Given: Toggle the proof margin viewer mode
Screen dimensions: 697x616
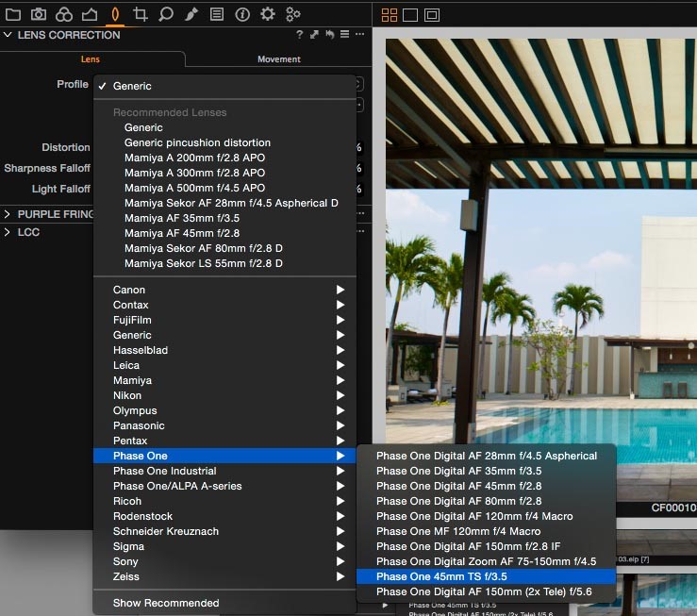Looking at the screenshot, I should click(x=432, y=15).
